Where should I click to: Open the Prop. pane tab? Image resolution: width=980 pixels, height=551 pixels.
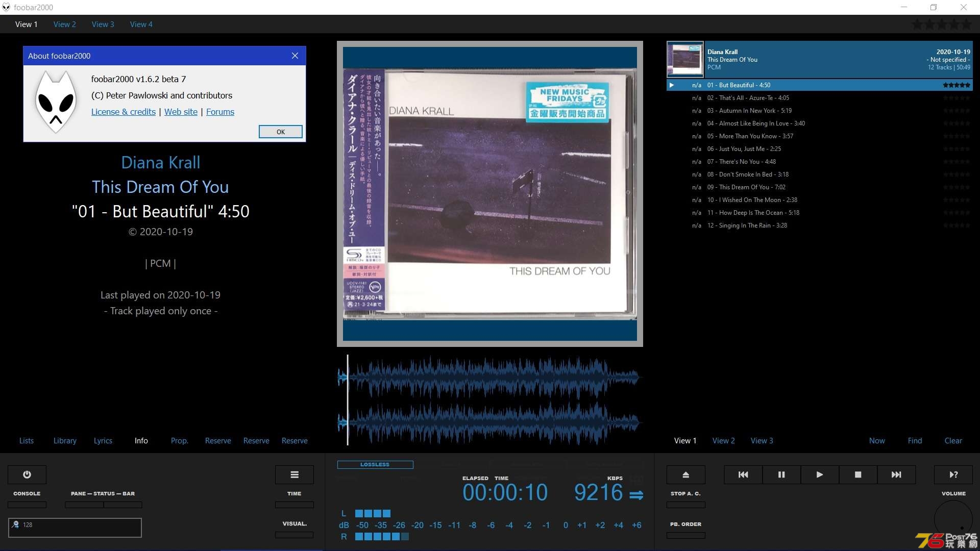pyautogui.click(x=180, y=441)
